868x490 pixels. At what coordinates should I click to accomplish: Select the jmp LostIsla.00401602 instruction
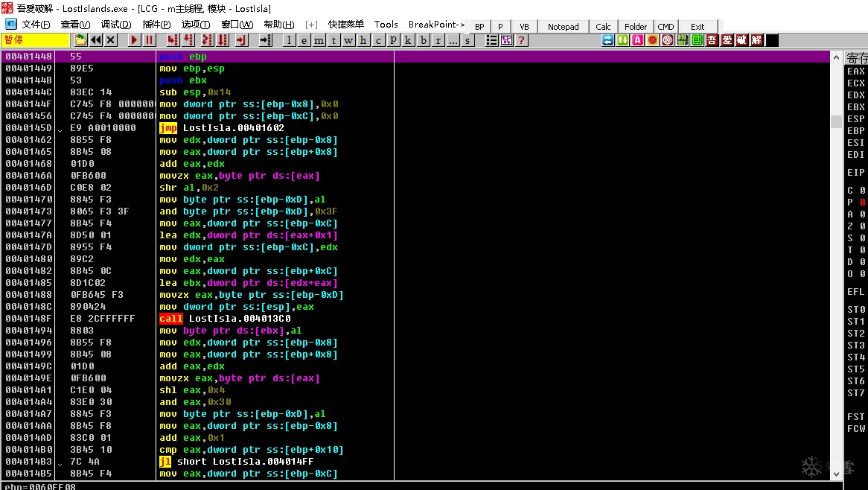[x=222, y=128]
